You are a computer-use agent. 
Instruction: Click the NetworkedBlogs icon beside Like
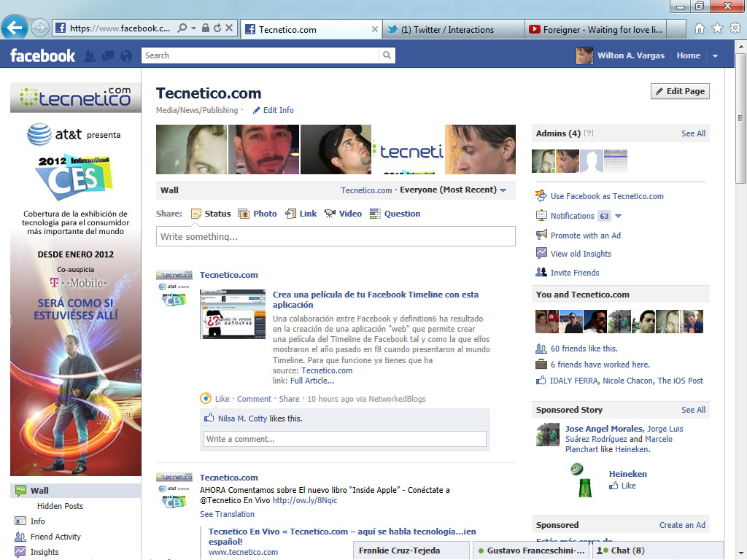click(205, 399)
